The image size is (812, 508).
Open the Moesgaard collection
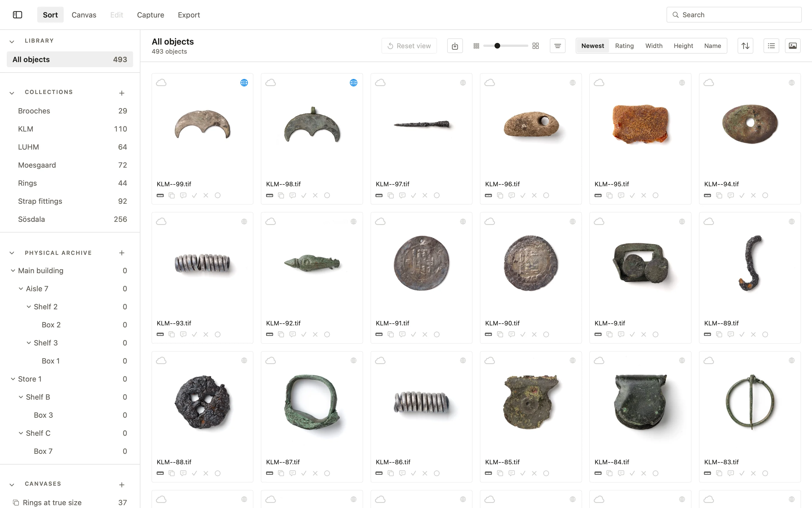[70, 165]
